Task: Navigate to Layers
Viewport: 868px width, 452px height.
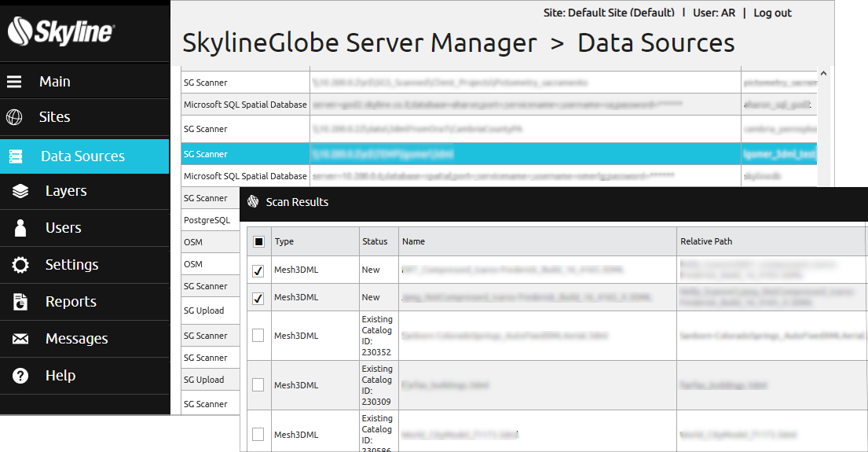Action: [85, 191]
